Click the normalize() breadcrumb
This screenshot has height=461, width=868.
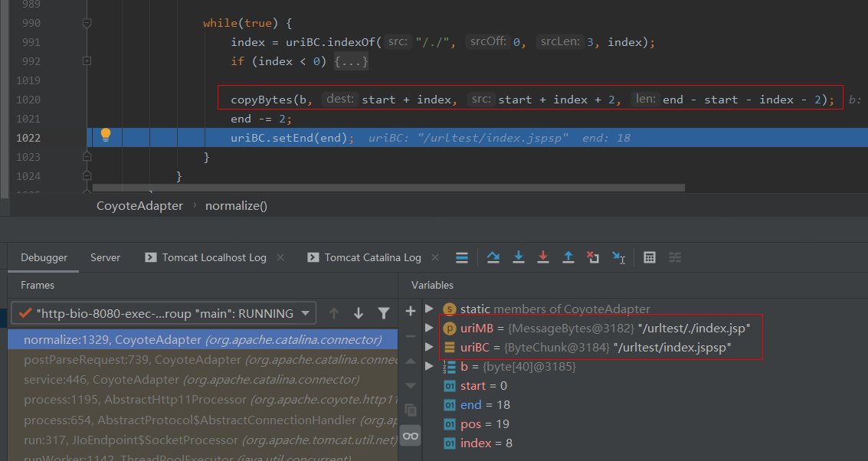(x=236, y=206)
